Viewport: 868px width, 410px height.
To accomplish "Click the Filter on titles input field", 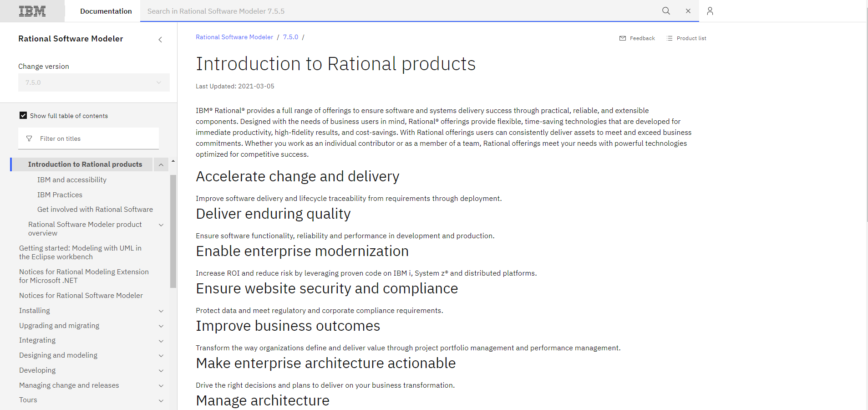I will [82, 138].
